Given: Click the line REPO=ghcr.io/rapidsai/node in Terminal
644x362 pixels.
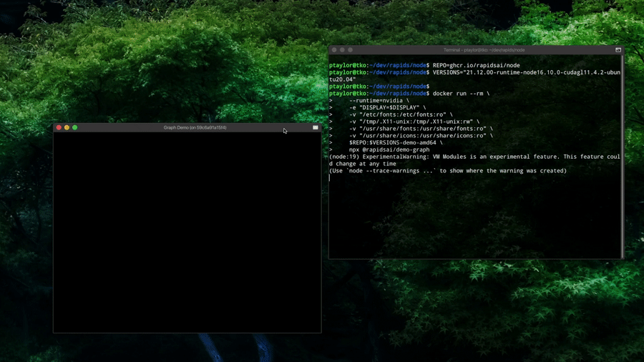Looking at the screenshot, I should [x=424, y=65].
